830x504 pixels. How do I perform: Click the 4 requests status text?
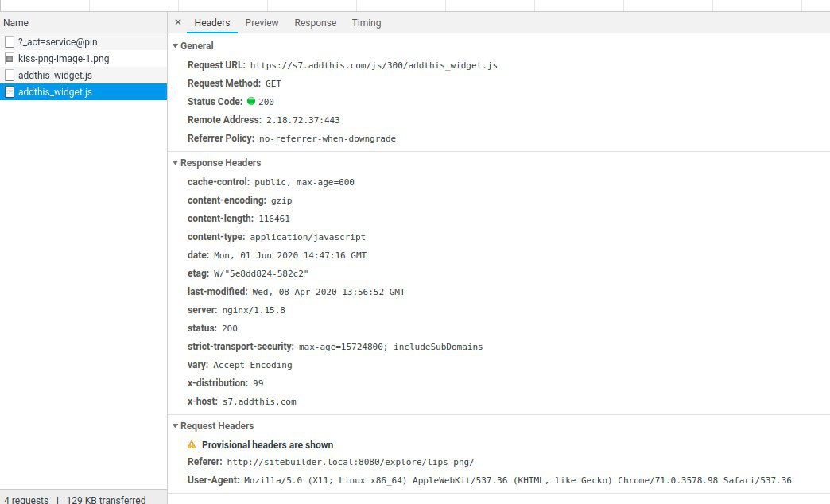point(26,500)
